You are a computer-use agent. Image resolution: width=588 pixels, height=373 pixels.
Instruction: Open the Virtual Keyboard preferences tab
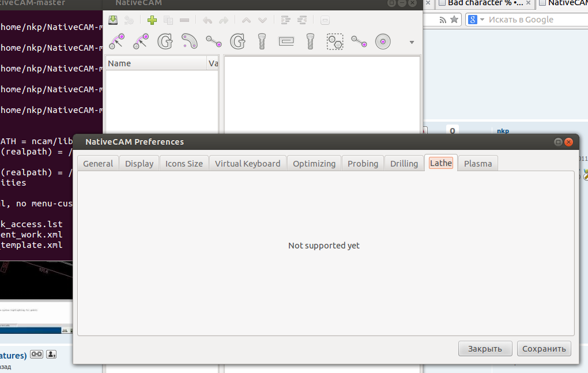(247, 164)
